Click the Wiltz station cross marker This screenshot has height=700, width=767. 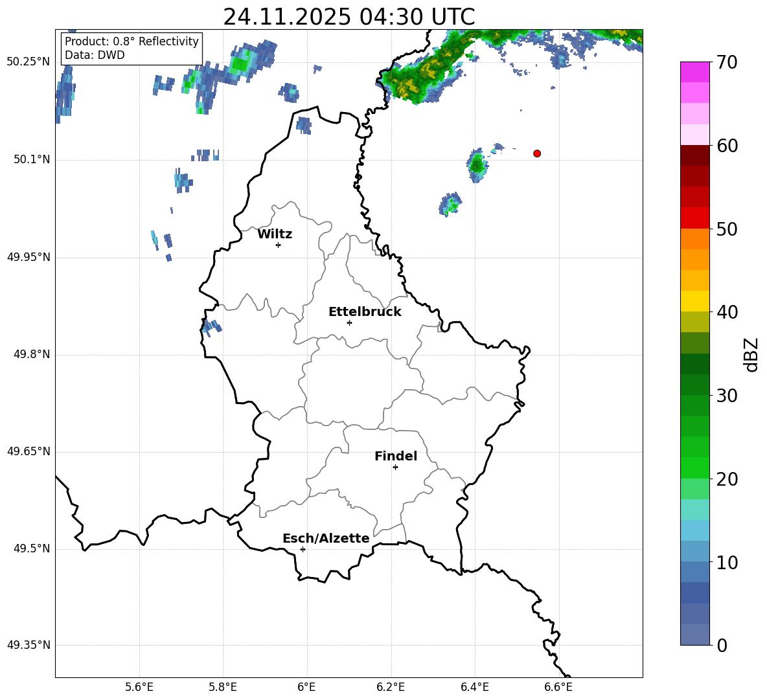click(279, 245)
